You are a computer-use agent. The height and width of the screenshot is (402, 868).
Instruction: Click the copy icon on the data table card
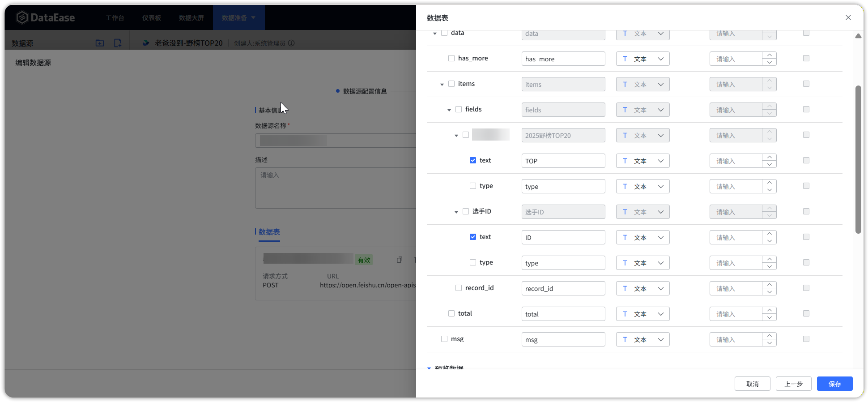pos(399,260)
